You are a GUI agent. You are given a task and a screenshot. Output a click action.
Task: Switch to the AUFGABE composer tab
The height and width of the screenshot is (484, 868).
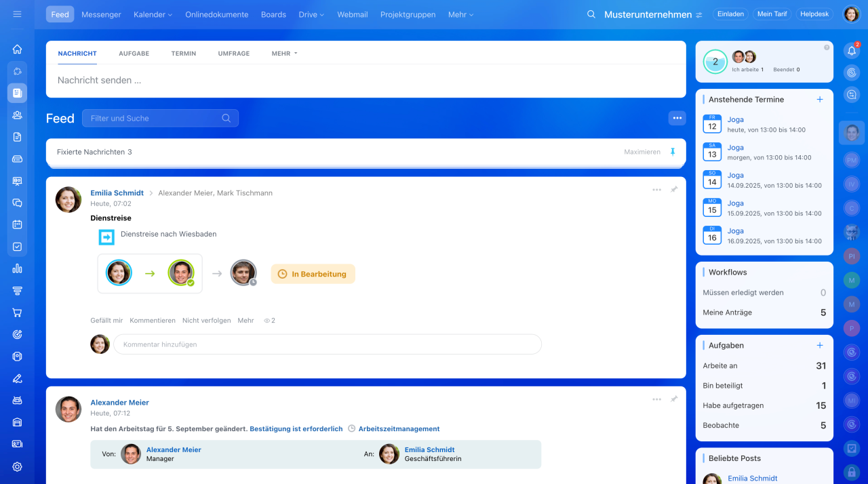coord(134,53)
